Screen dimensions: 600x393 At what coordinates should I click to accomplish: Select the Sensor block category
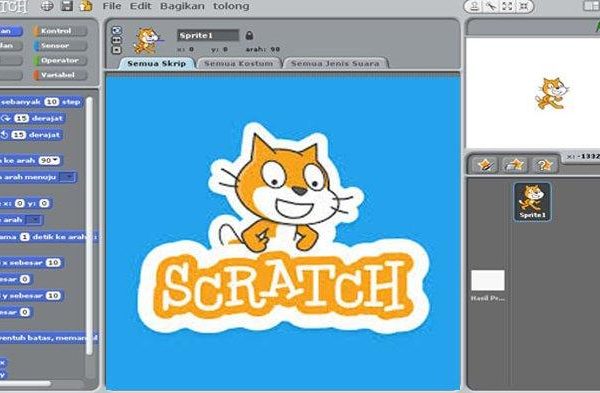tap(60, 46)
